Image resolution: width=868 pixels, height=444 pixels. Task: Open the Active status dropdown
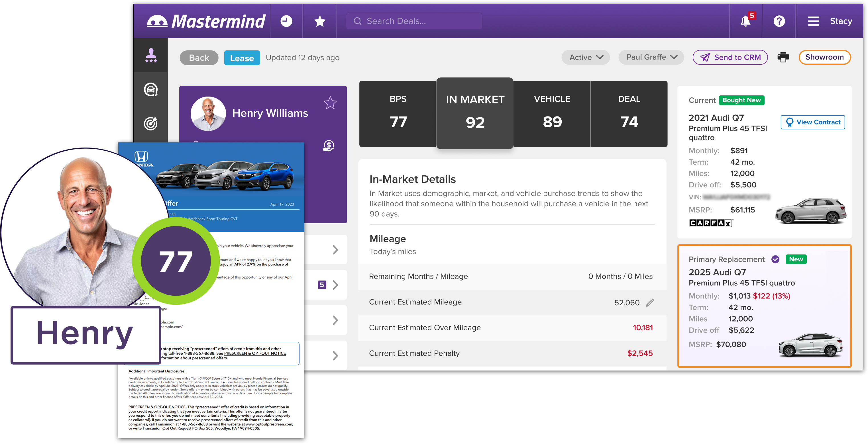(x=585, y=57)
